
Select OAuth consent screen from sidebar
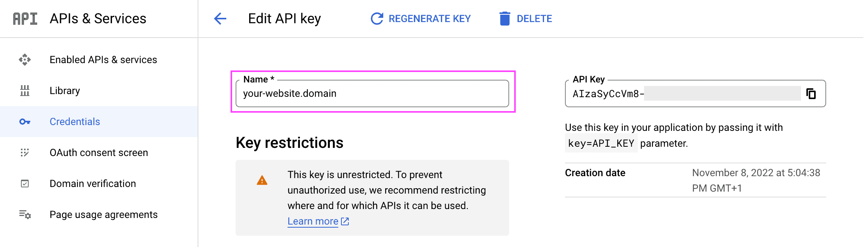pyautogui.click(x=99, y=153)
